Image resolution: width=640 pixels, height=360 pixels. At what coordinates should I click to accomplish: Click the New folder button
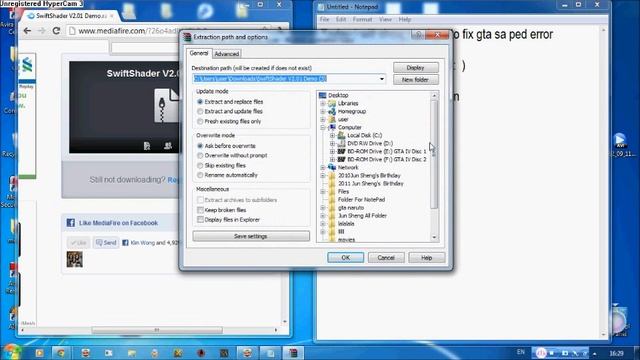[416, 80]
